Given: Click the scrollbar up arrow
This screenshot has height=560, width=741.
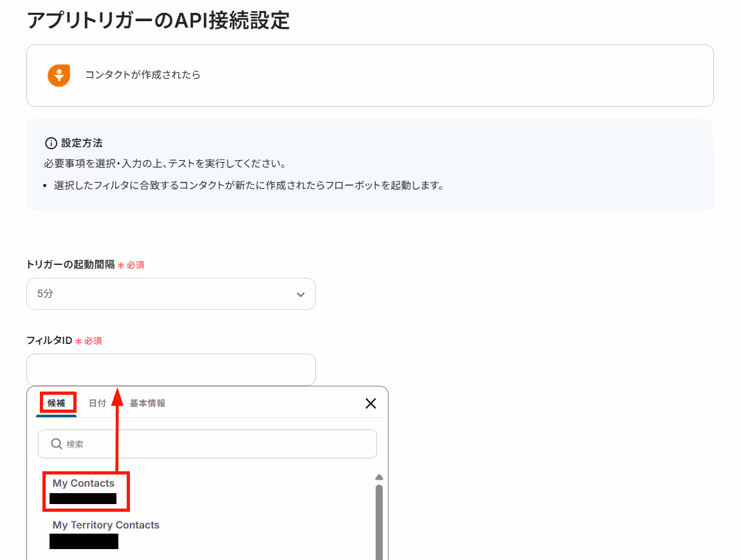Looking at the screenshot, I should 379,477.
